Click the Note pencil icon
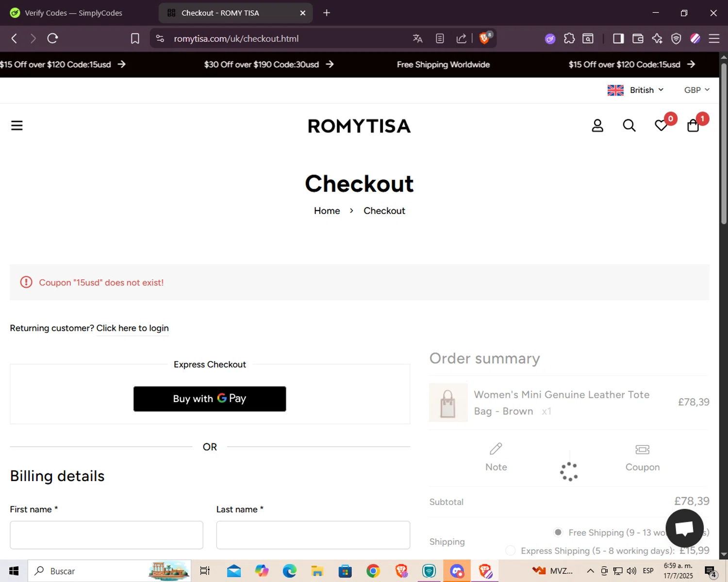The image size is (728, 582). coord(496,449)
